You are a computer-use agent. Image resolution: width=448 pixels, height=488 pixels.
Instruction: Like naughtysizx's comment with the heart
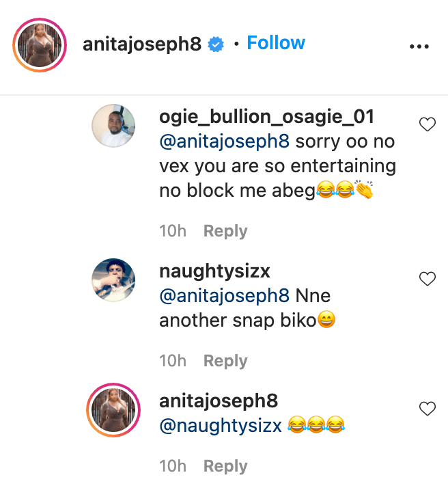coord(427,278)
